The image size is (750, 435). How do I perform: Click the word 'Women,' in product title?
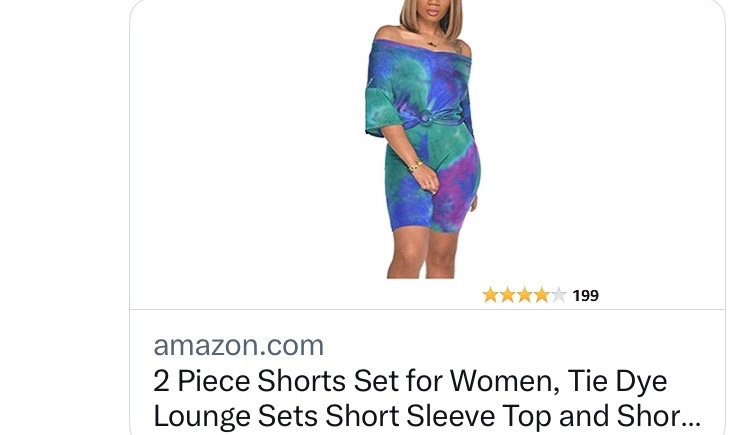[505, 381]
